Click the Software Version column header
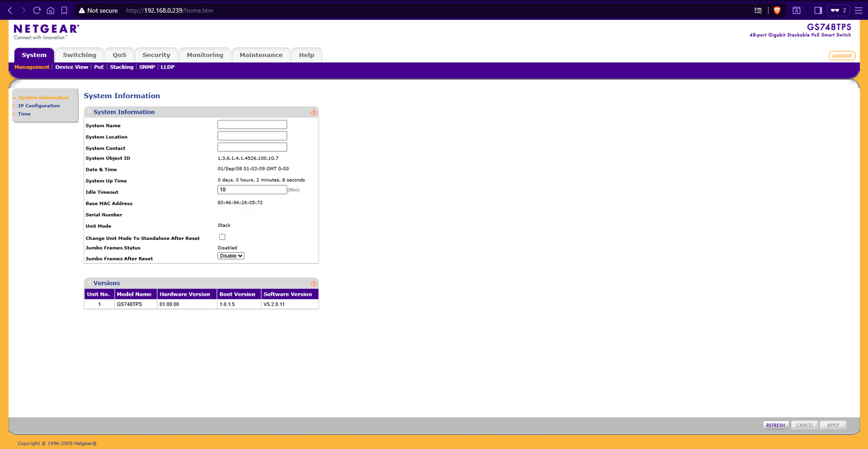Viewport: 868px width, 449px height. pos(290,294)
